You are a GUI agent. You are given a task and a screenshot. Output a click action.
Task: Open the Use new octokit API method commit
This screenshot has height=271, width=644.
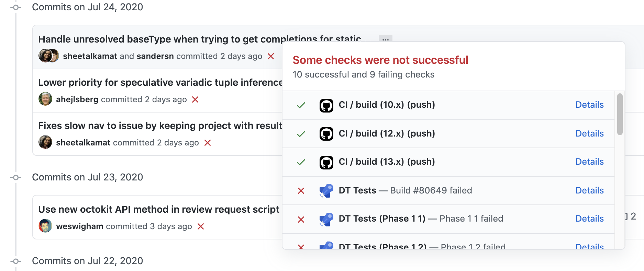click(x=158, y=209)
